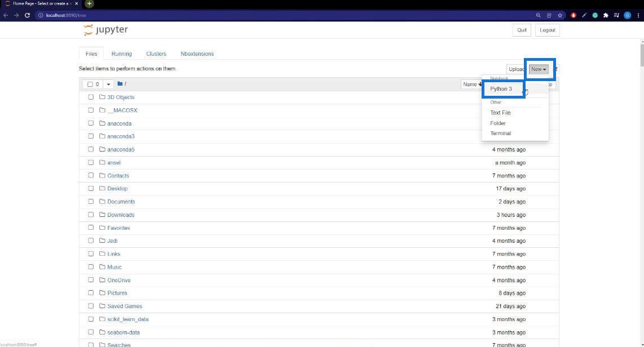The height and width of the screenshot is (347, 644).
Task: Click the folder icon beside 3D Objects
Action: point(102,97)
